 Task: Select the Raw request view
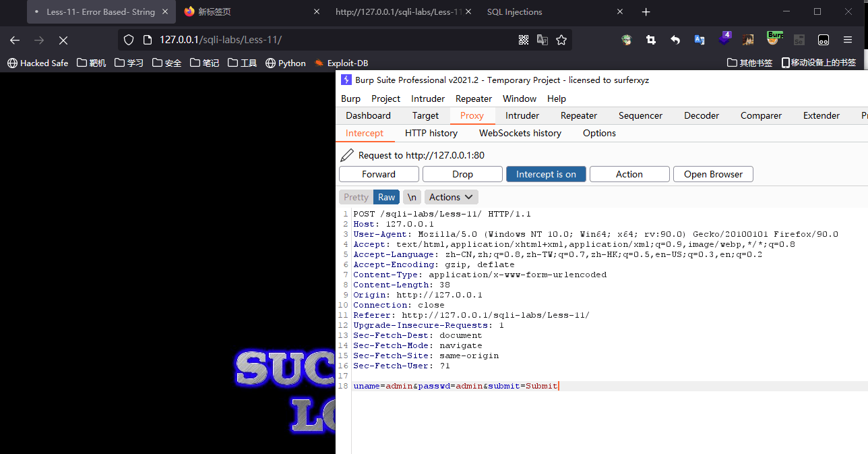(x=387, y=197)
